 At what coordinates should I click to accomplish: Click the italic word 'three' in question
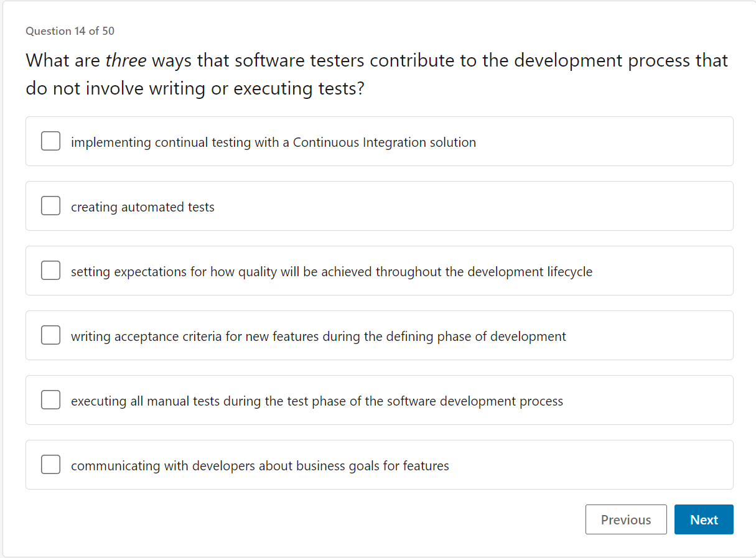126,61
